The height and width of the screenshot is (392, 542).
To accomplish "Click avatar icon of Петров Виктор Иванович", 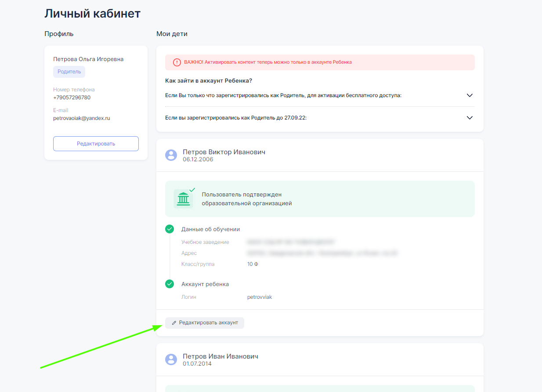I will click(x=171, y=155).
